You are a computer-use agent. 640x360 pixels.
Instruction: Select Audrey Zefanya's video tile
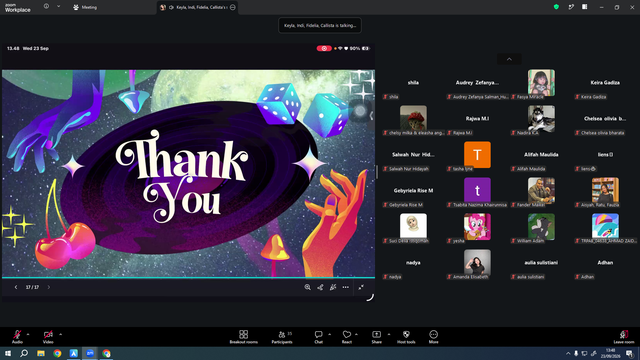[477, 83]
